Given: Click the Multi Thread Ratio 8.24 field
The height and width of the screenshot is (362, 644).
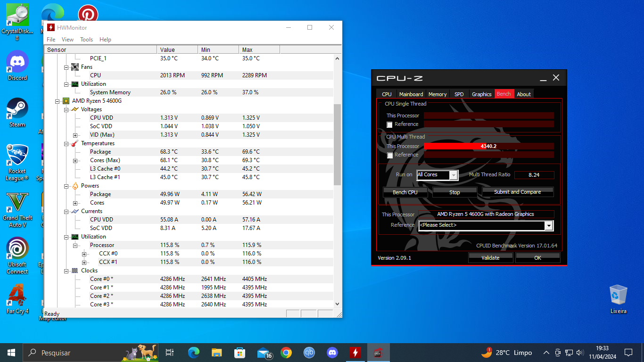Looking at the screenshot, I should (534, 175).
